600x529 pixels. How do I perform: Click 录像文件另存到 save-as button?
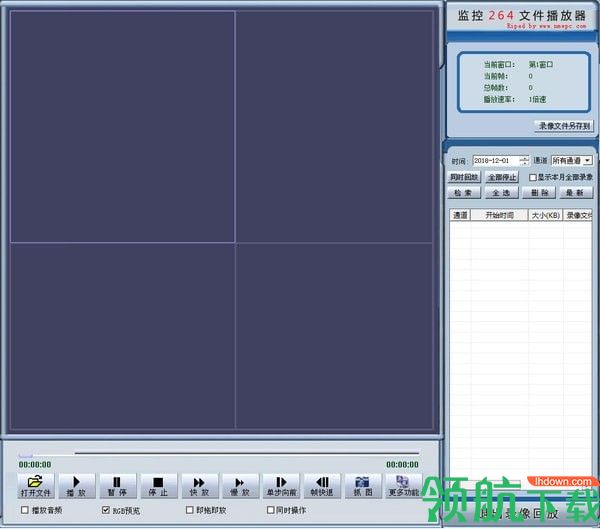(x=564, y=126)
